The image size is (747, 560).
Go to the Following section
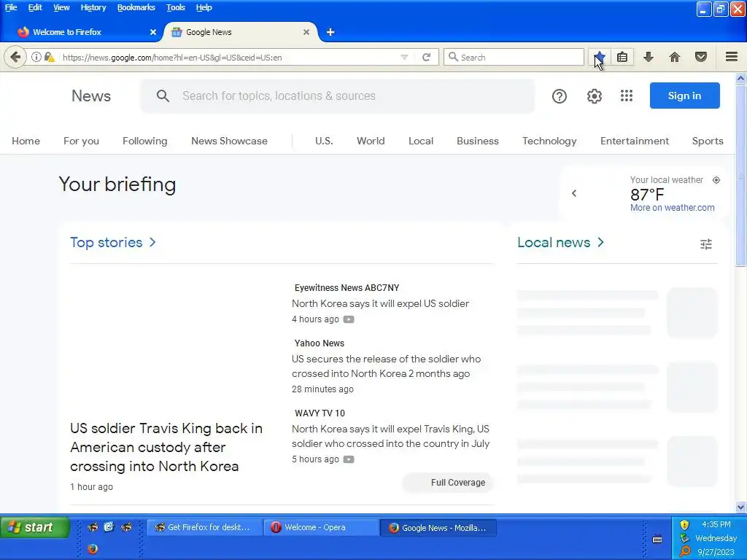coord(145,141)
